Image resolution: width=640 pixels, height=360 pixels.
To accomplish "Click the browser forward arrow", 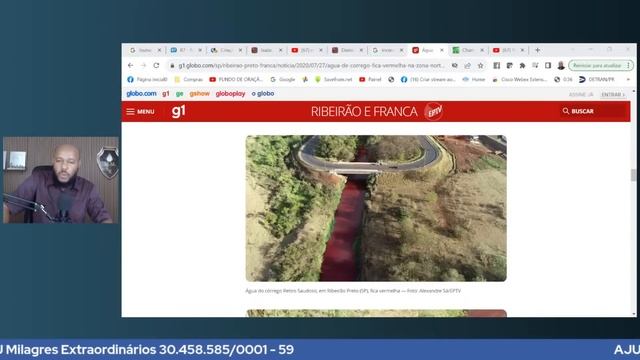I will tap(143, 65).
